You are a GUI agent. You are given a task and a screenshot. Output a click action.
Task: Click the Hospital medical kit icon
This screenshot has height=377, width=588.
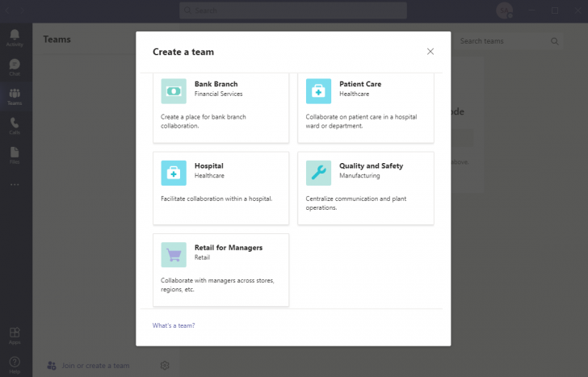click(174, 173)
